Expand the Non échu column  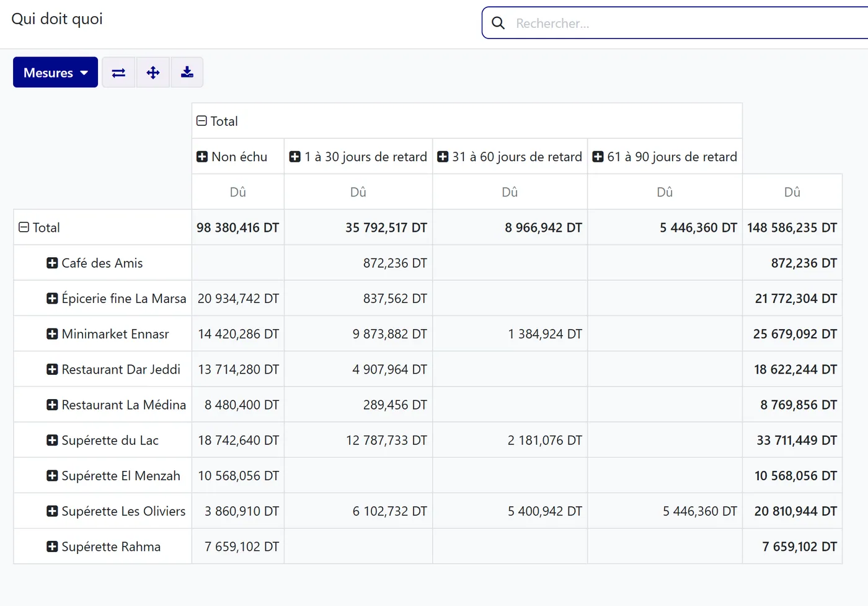(238, 157)
